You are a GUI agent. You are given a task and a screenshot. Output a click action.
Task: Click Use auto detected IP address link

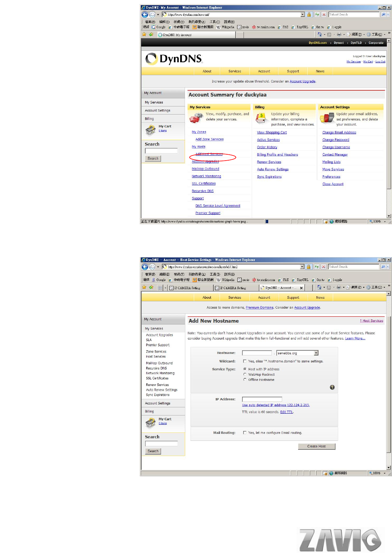pyautogui.click(x=276, y=405)
